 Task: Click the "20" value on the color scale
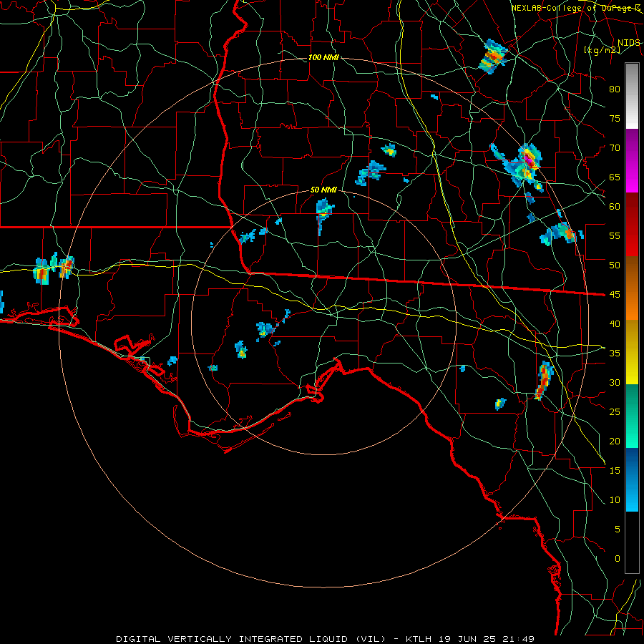click(615, 441)
